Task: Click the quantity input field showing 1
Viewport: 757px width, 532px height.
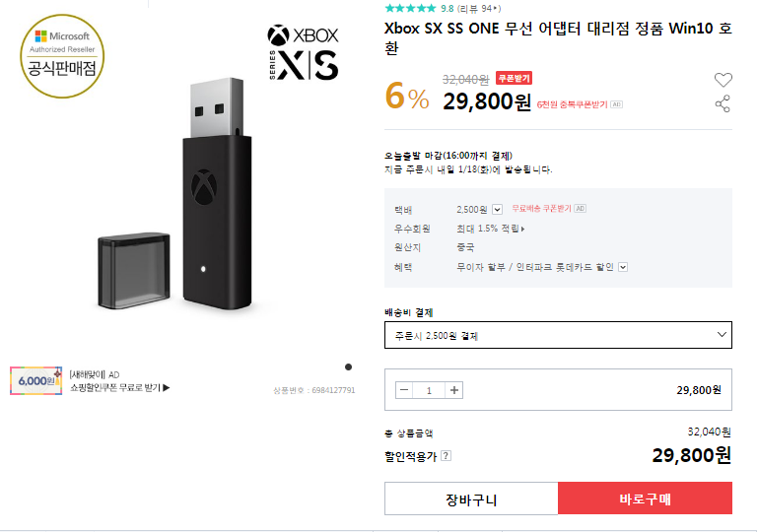Action: 429,390
